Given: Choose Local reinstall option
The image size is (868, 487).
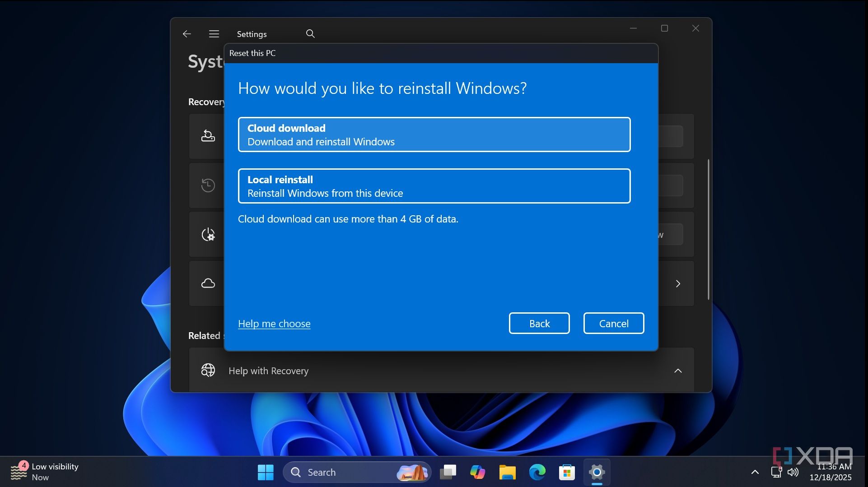Looking at the screenshot, I should click(434, 186).
